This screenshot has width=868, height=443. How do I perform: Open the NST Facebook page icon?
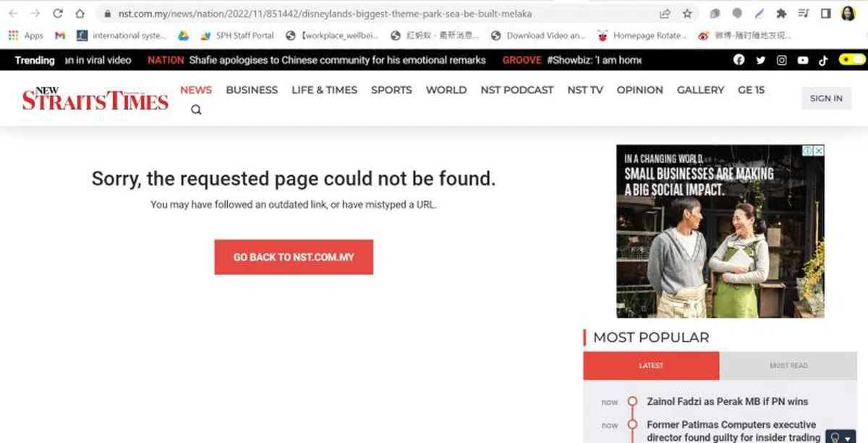(739, 60)
